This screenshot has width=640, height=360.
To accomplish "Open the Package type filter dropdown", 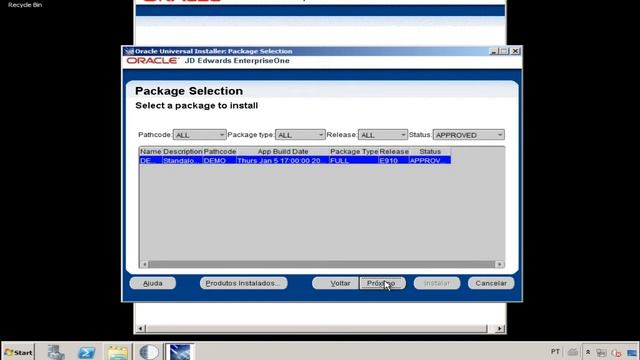I will tap(300, 135).
